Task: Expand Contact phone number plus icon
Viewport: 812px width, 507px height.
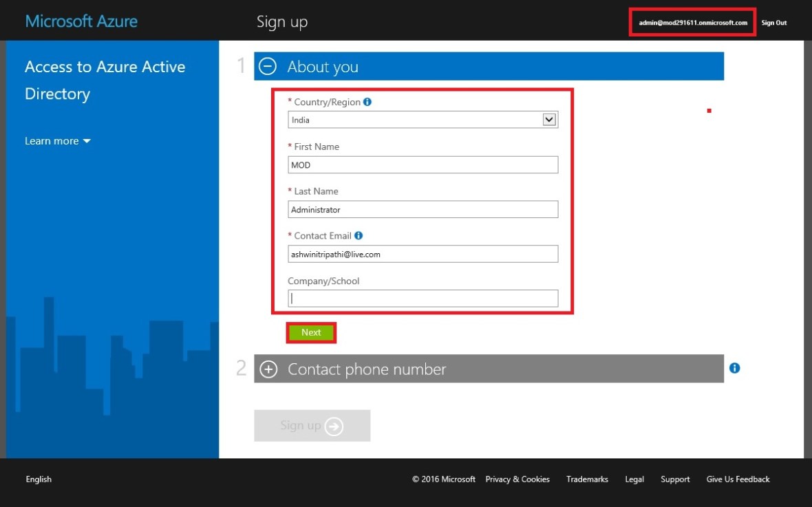Action: click(x=268, y=369)
